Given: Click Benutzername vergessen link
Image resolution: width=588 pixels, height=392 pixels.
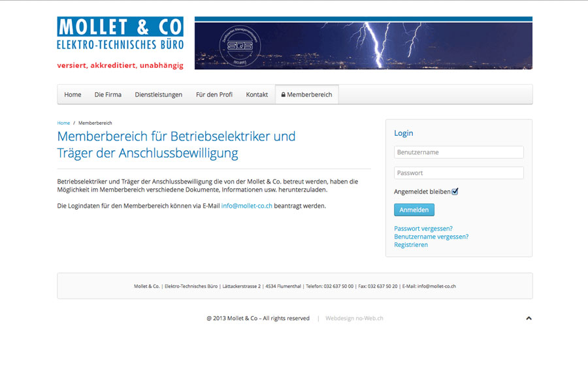Looking at the screenshot, I should pyautogui.click(x=431, y=237).
